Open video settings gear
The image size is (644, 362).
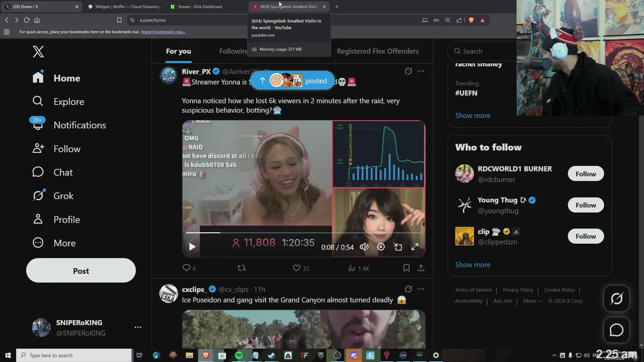381,247
